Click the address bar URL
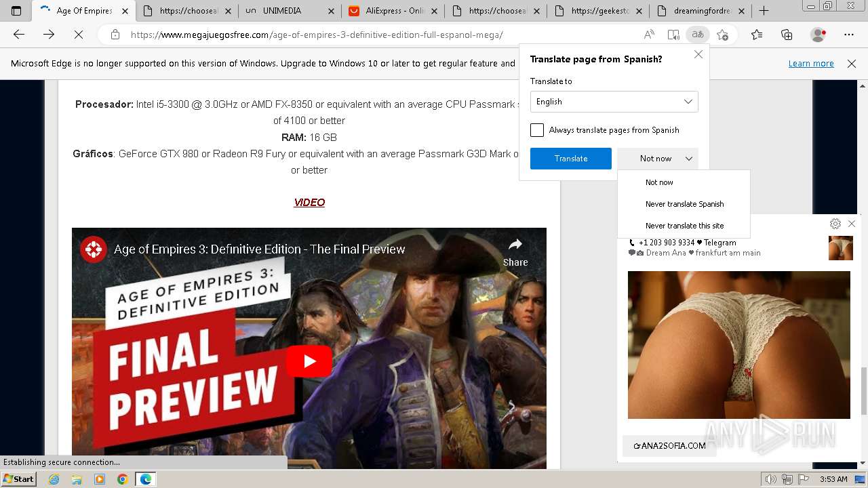Screen dimensions: 868x488 click(x=317, y=35)
